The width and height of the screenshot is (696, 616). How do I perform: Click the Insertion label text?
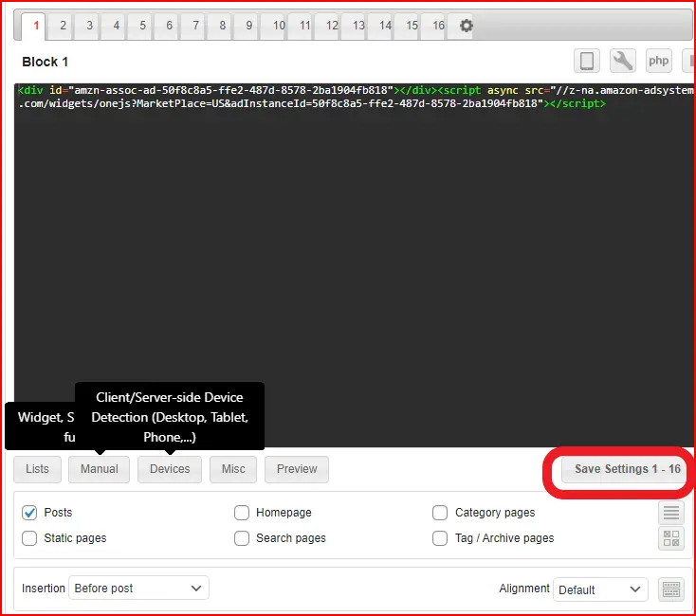click(x=44, y=589)
